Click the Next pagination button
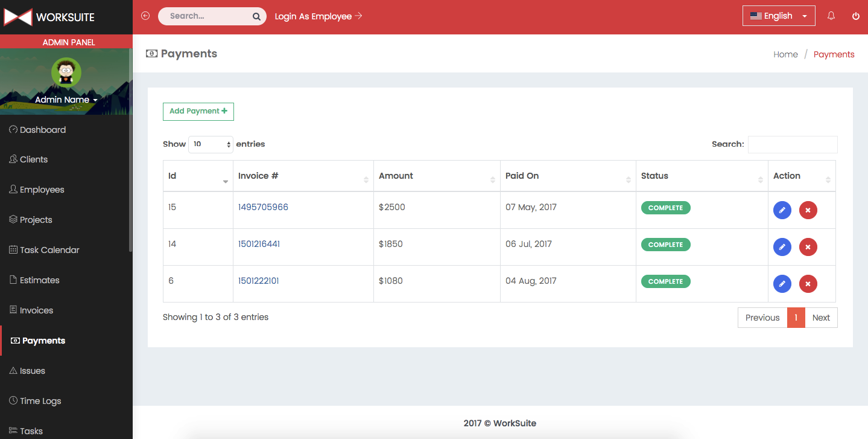 [820, 318]
